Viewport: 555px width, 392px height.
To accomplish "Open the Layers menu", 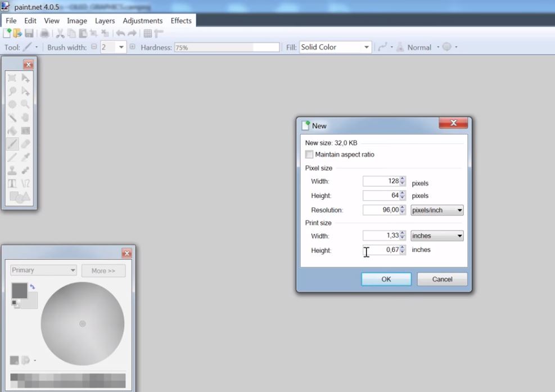I will [x=105, y=21].
